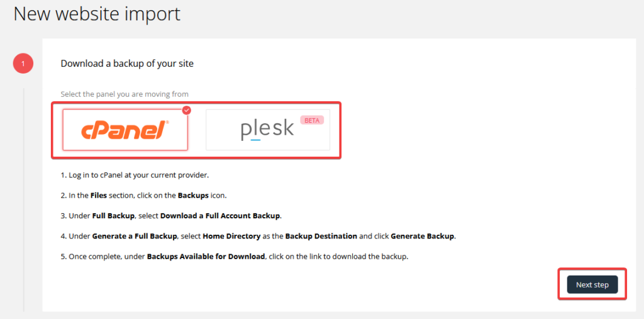Click the red checkmark badge on cPanel
The width and height of the screenshot is (644, 319).
tap(187, 110)
